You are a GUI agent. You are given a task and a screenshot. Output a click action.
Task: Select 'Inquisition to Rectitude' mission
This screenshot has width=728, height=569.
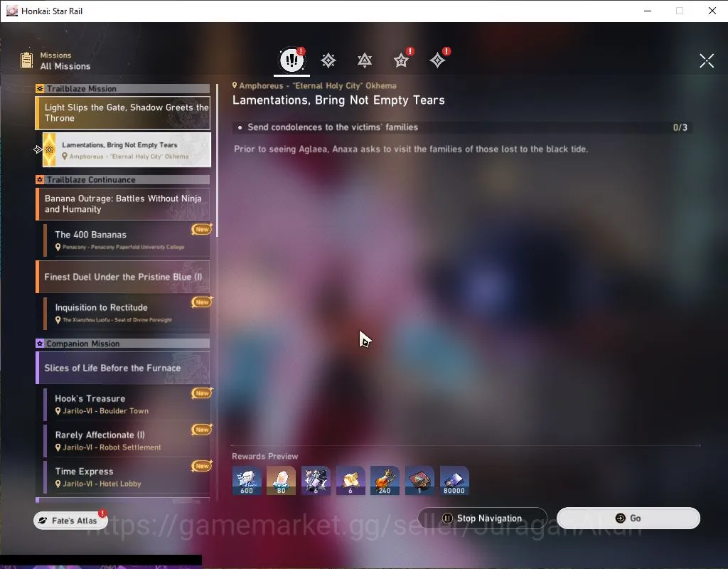click(x=127, y=313)
